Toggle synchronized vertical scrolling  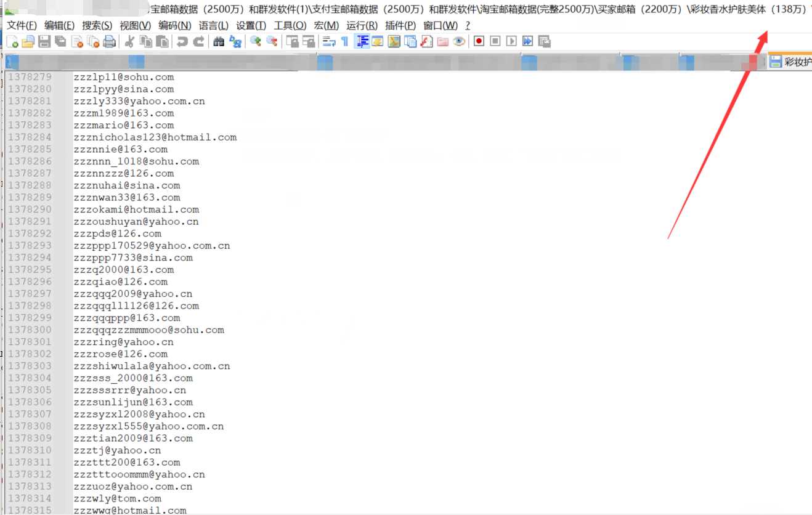pyautogui.click(x=292, y=41)
